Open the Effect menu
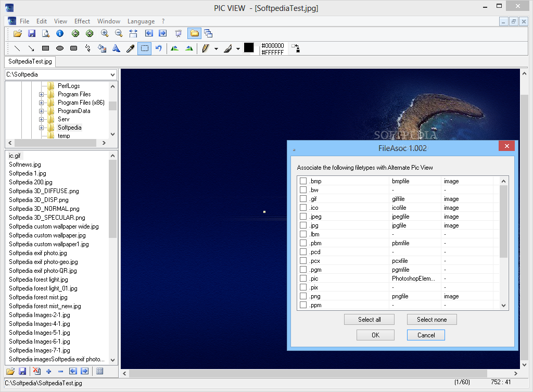The height and width of the screenshot is (392, 533). pos(82,21)
